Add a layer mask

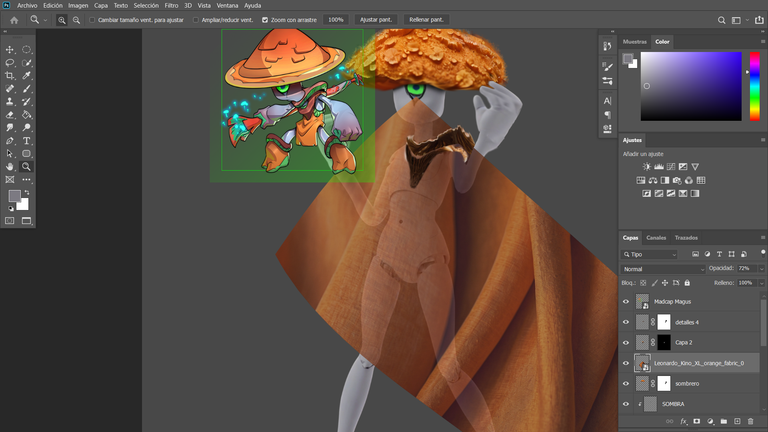pos(697,421)
